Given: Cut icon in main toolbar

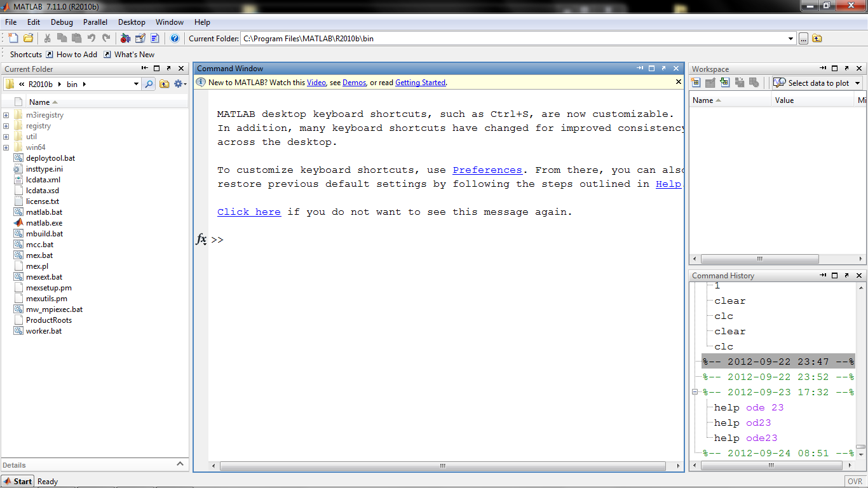Looking at the screenshot, I should (48, 38).
